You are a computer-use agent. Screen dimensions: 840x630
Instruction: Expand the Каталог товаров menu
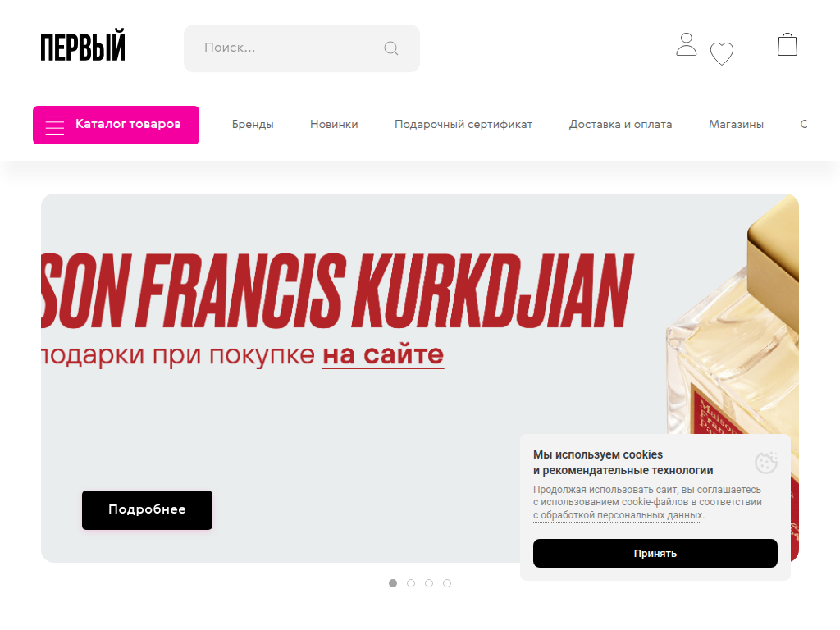pyautogui.click(x=116, y=125)
